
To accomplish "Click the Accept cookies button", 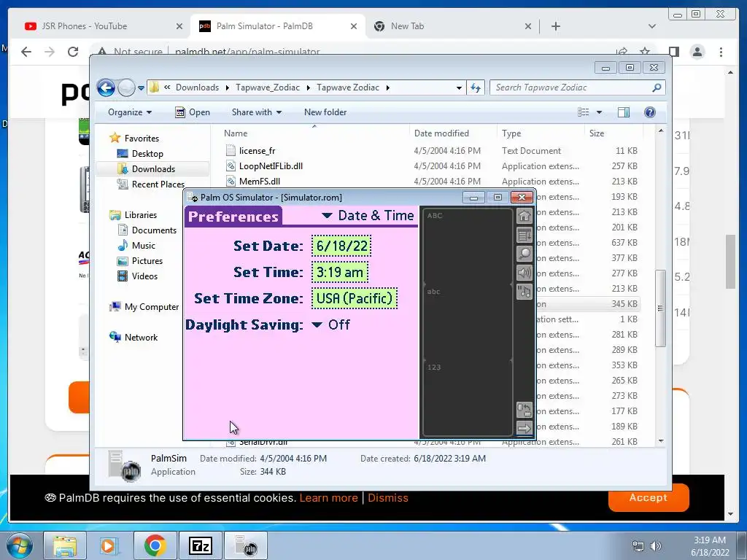I will (649, 497).
